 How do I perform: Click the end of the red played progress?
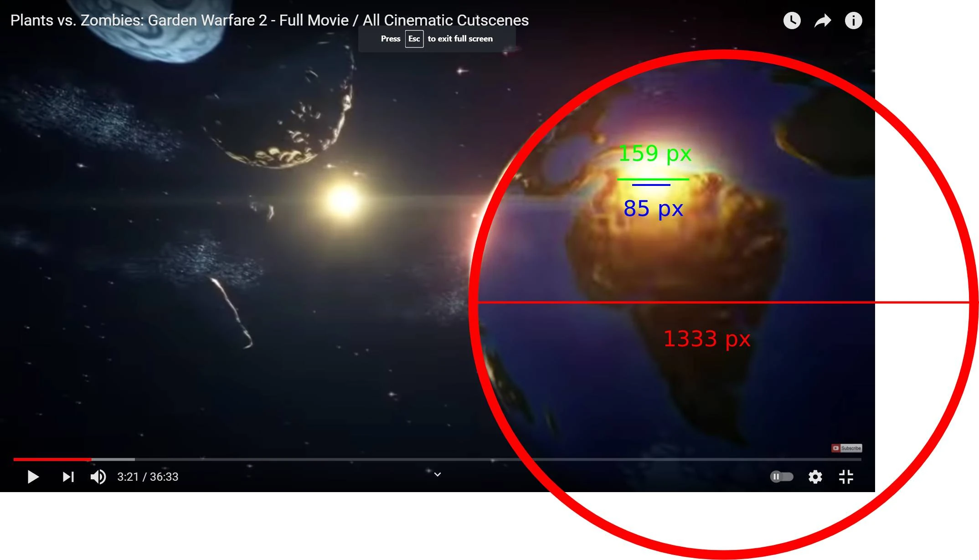point(90,459)
